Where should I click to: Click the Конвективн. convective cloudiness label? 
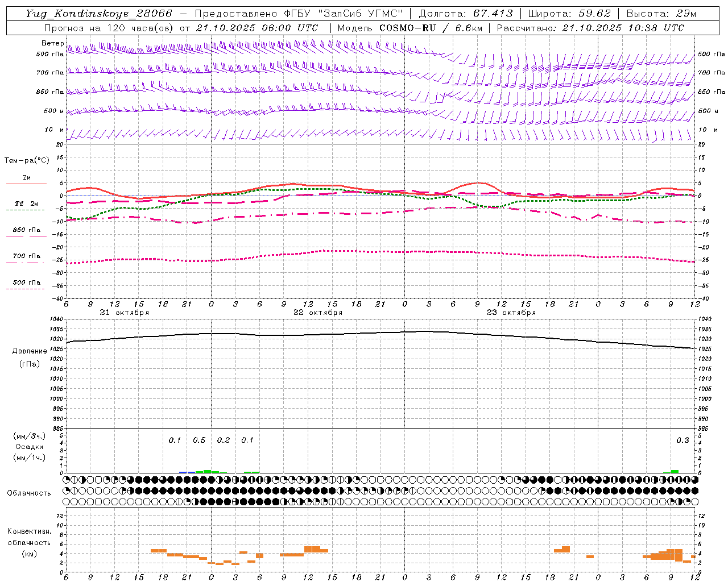(30, 531)
